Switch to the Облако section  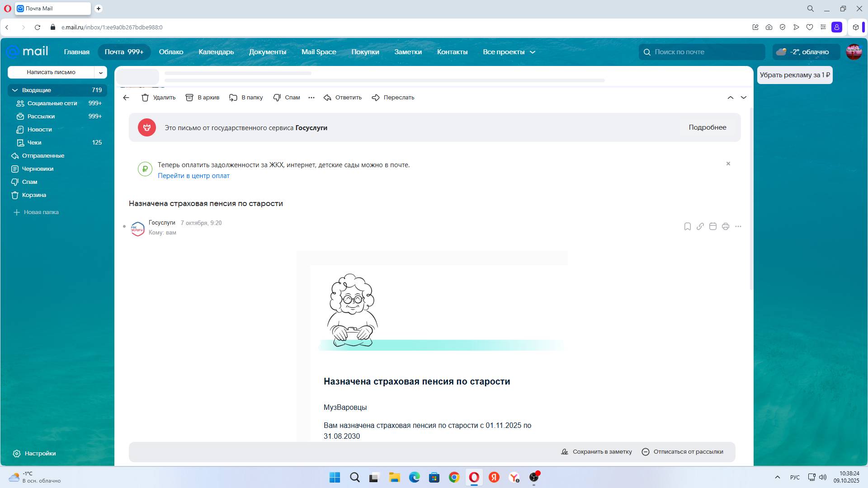pyautogui.click(x=171, y=52)
